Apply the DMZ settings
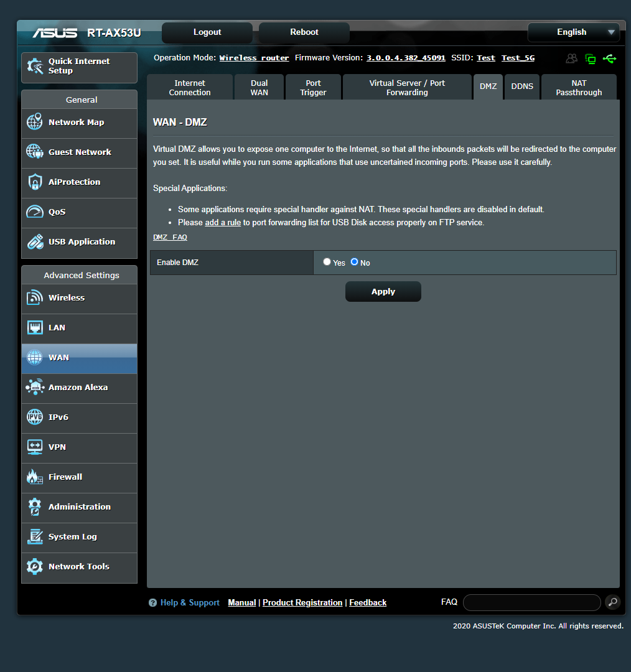 pyautogui.click(x=383, y=291)
